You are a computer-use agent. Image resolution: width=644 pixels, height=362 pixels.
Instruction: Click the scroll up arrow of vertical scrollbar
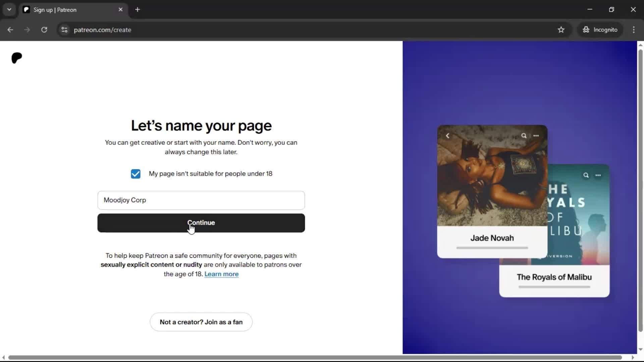640,45
